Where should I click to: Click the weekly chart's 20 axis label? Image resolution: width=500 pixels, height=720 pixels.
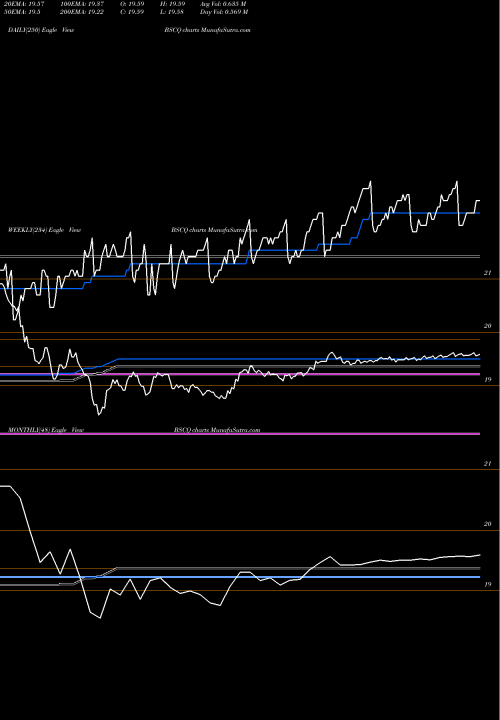tap(488, 326)
